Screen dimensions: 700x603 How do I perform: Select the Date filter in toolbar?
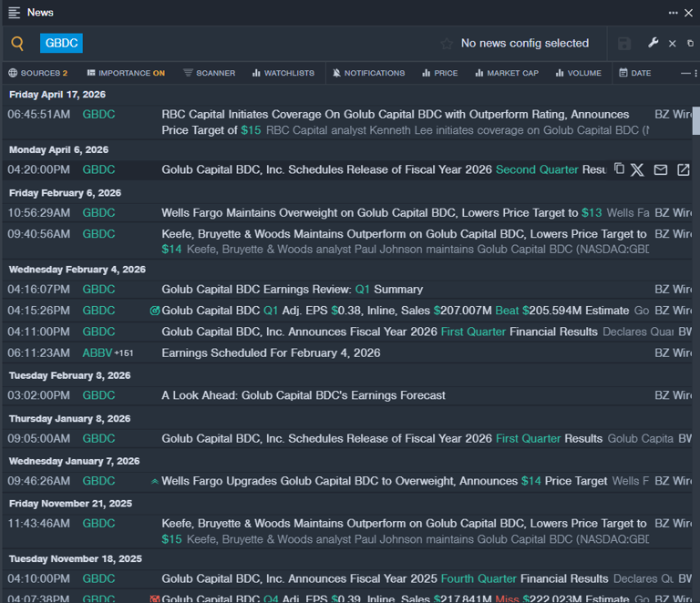[635, 73]
